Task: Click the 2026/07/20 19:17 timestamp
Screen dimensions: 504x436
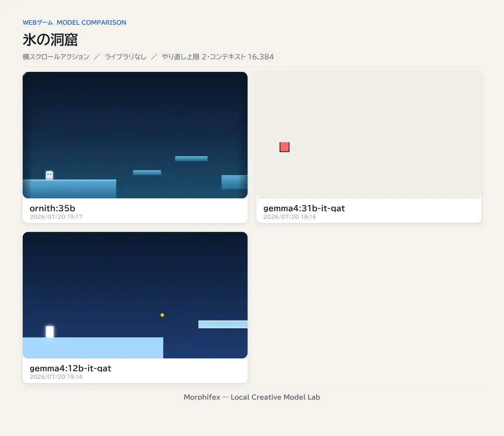Action: 56,217
